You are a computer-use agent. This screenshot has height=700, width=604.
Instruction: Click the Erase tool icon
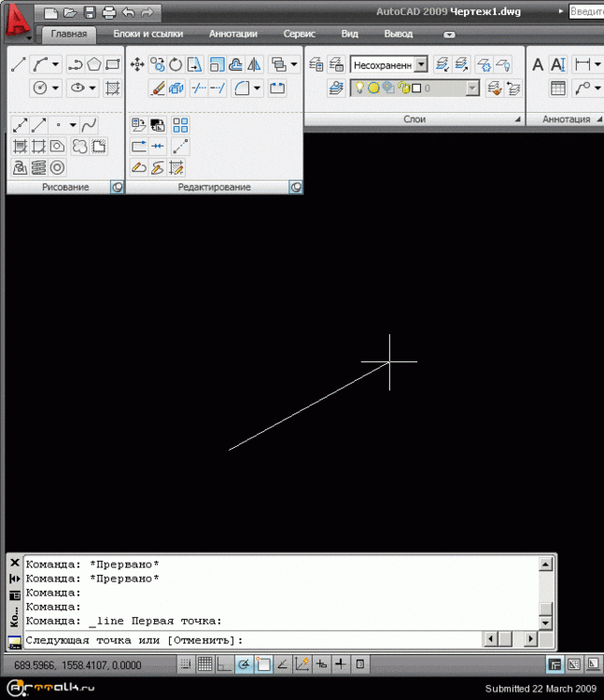[x=158, y=88]
